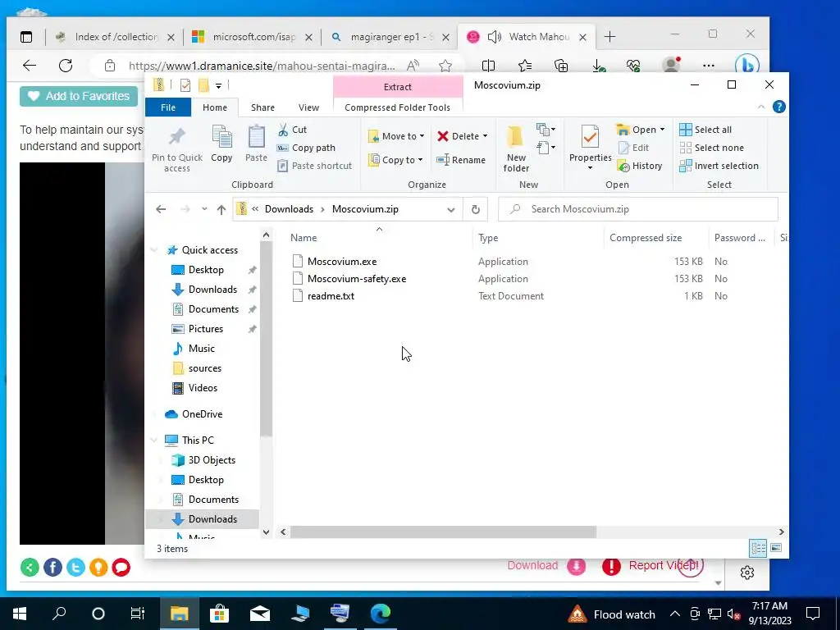Click the Download link on webpage
840x630 pixels.
point(532,565)
